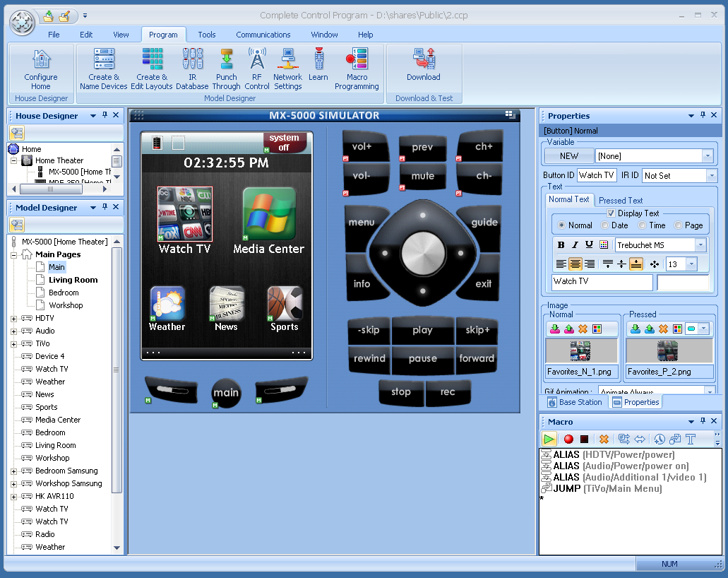Select the Time radio button

coord(642,225)
